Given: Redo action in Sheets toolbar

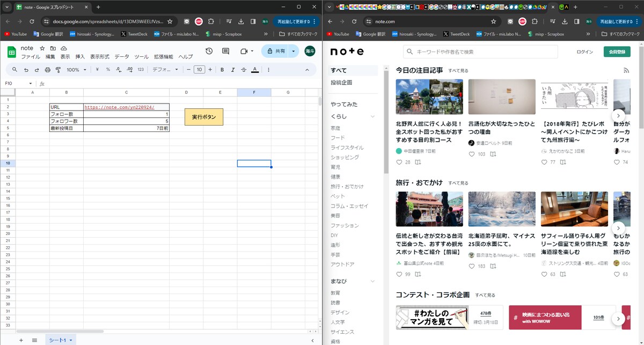Looking at the screenshot, I should [x=36, y=70].
